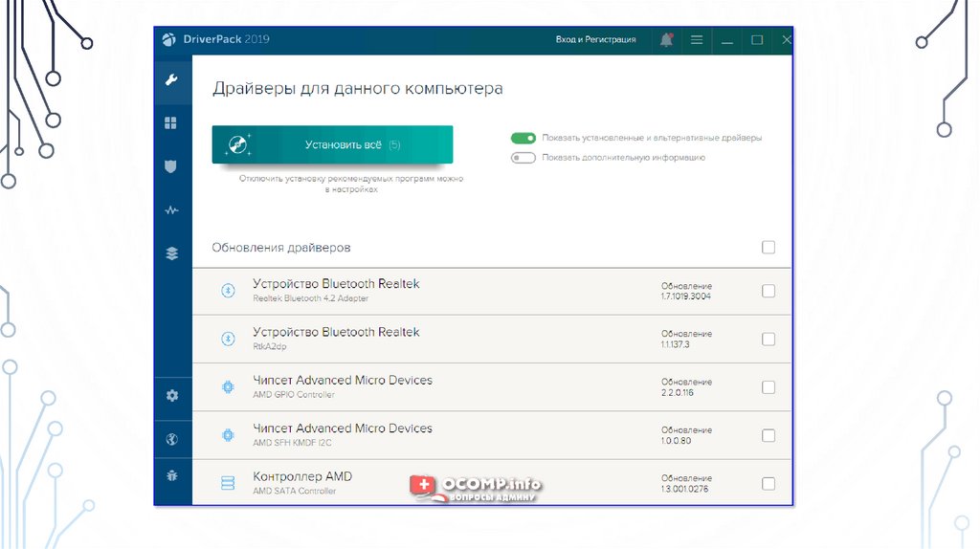Screen dimensions: 980x549
Task: Open the drivers wrench section in sidebar
Action: point(172,79)
